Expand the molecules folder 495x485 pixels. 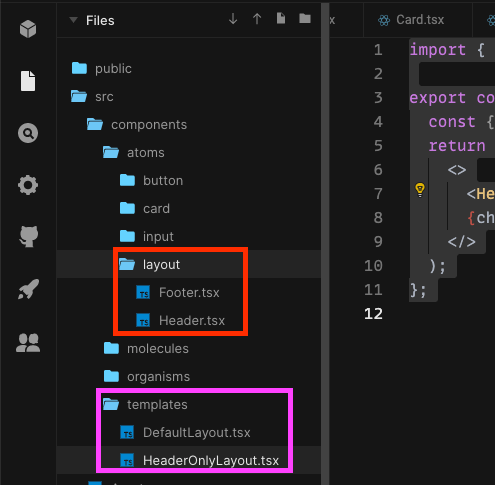pyautogui.click(x=146, y=349)
